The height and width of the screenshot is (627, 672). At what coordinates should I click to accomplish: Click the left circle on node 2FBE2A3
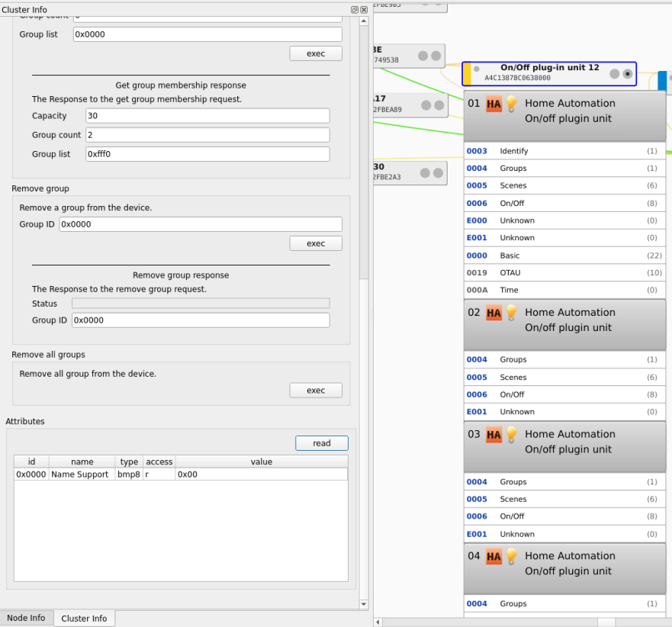click(x=425, y=172)
